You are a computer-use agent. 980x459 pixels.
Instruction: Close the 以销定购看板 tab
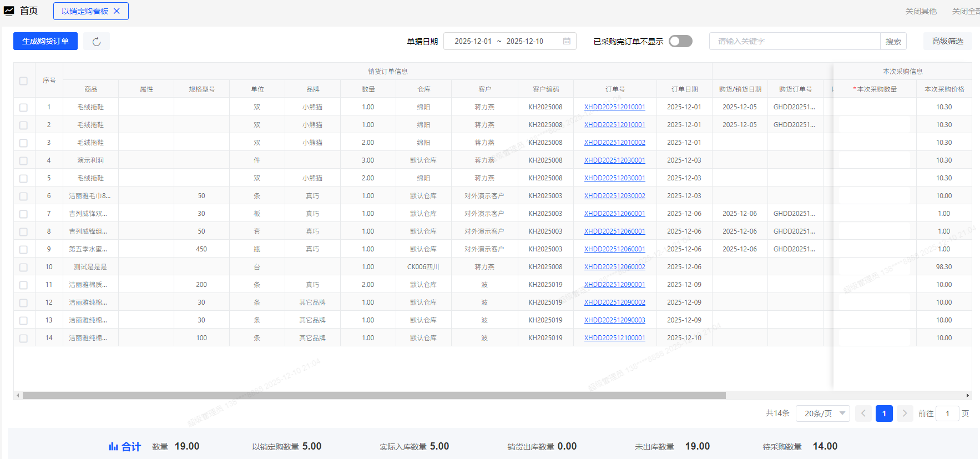[117, 11]
